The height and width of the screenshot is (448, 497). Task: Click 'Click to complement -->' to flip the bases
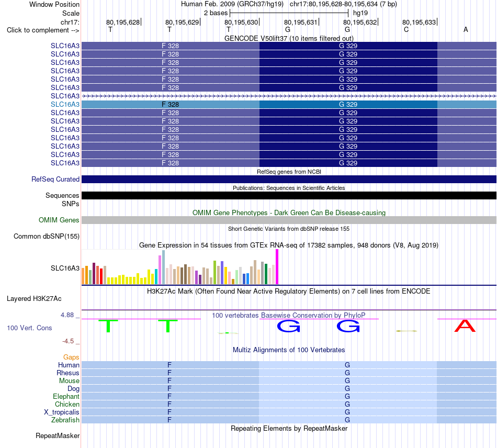43,30
